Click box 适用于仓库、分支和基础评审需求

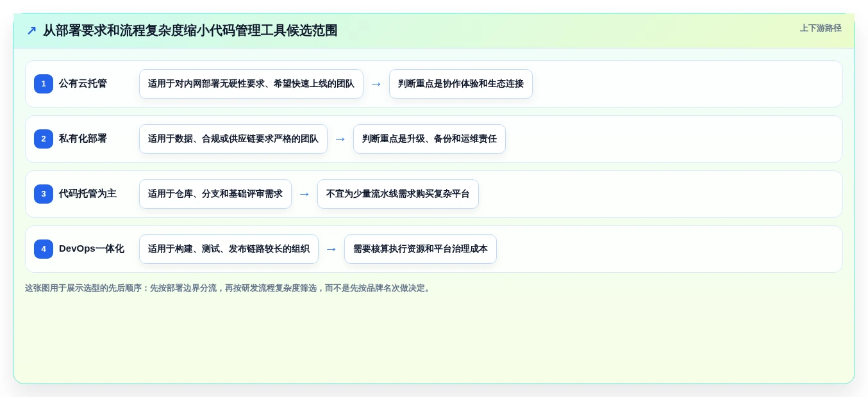215,194
